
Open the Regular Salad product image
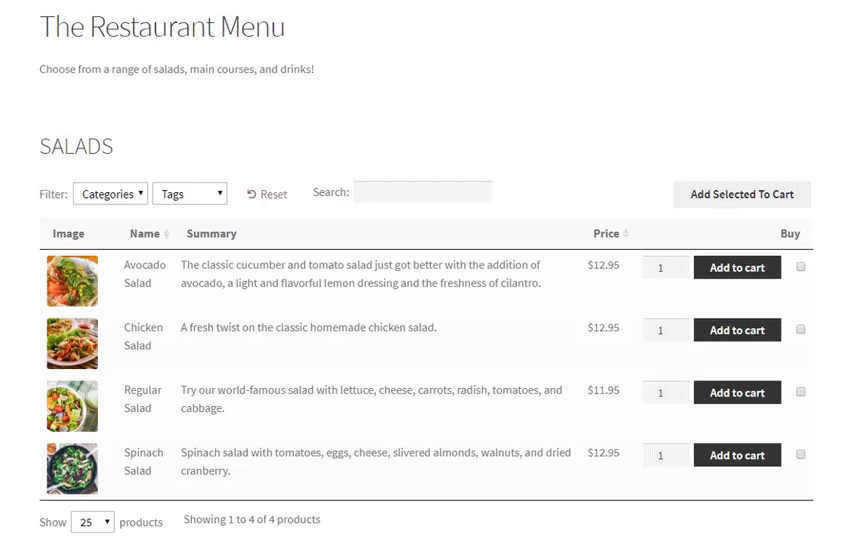click(72, 406)
